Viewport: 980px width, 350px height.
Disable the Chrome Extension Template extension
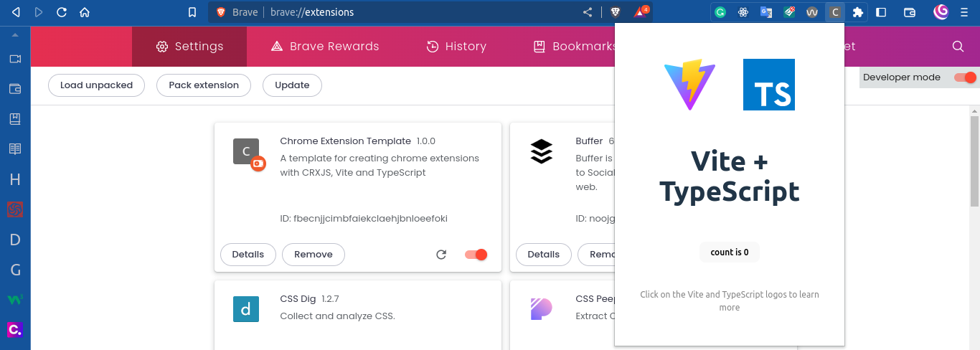click(x=476, y=254)
